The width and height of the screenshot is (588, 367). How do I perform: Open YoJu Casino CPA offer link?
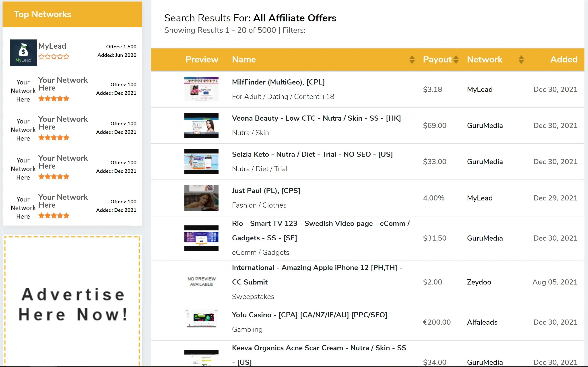pos(309,315)
